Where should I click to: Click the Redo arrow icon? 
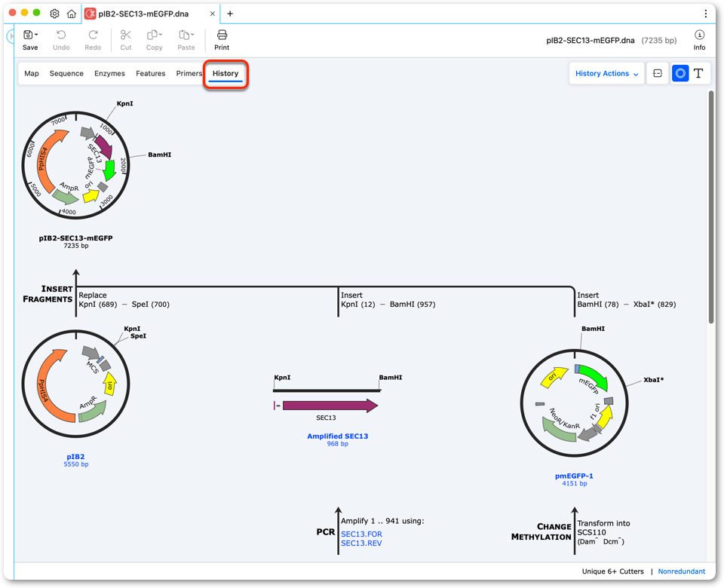point(93,35)
